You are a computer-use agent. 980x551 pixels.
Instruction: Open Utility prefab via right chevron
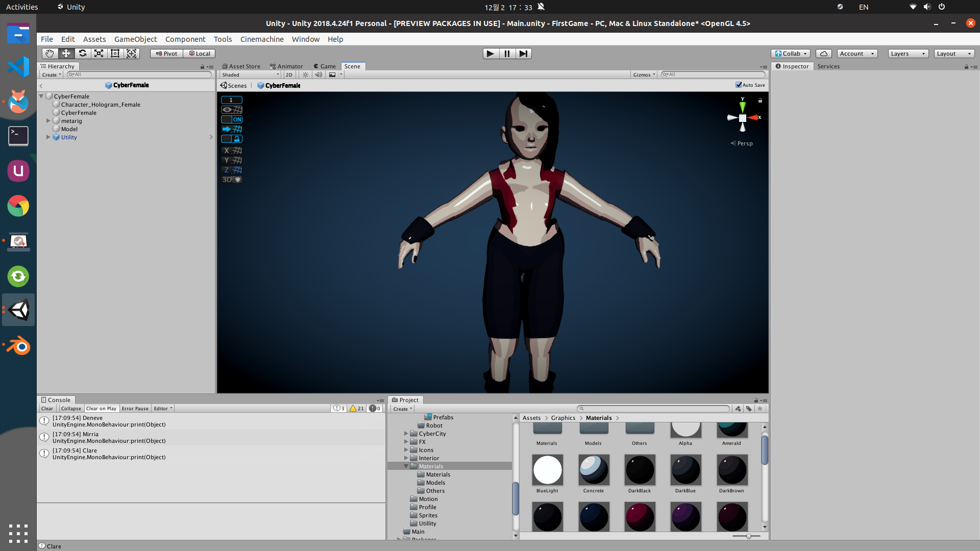[x=211, y=137]
